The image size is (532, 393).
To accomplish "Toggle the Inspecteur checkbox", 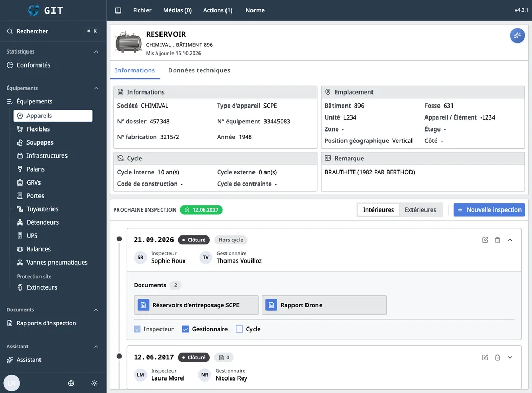I will (x=137, y=329).
